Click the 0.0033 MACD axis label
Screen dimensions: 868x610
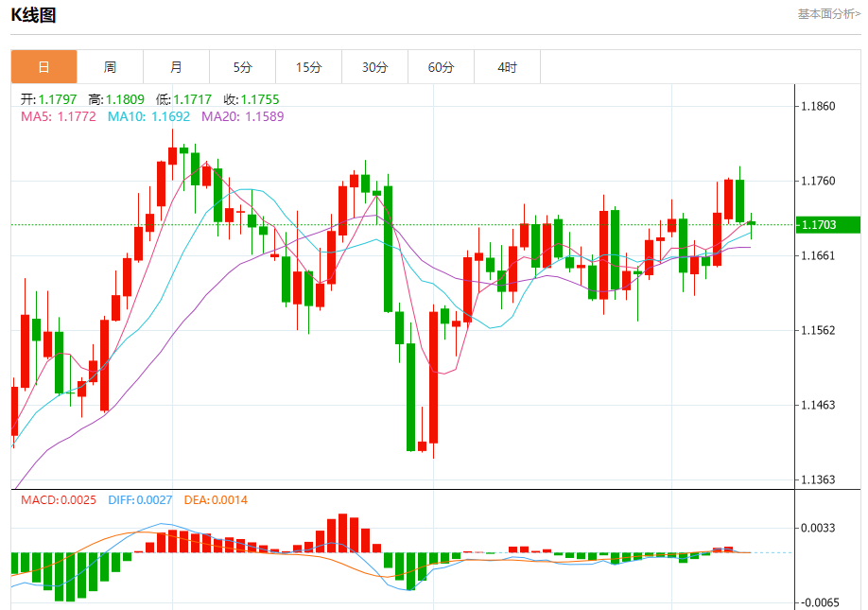coord(818,527)
